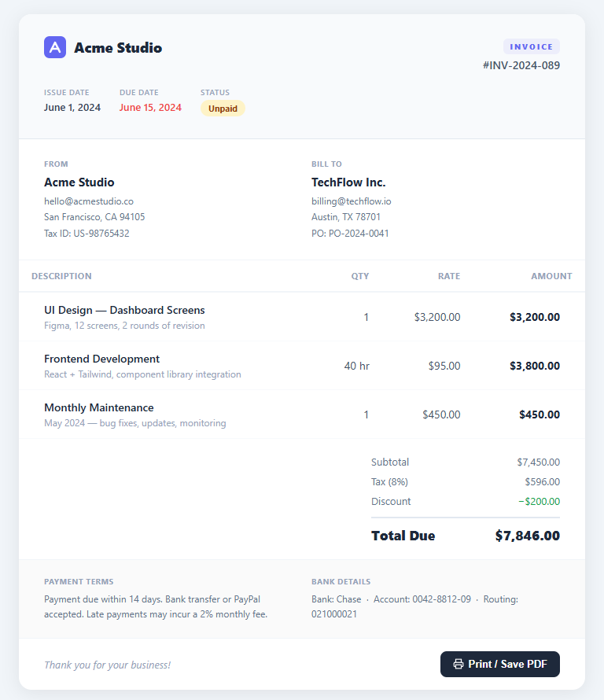Click the printer icon in the button
This screenshot has width=604, height=700.
click(x=459, y=664)
